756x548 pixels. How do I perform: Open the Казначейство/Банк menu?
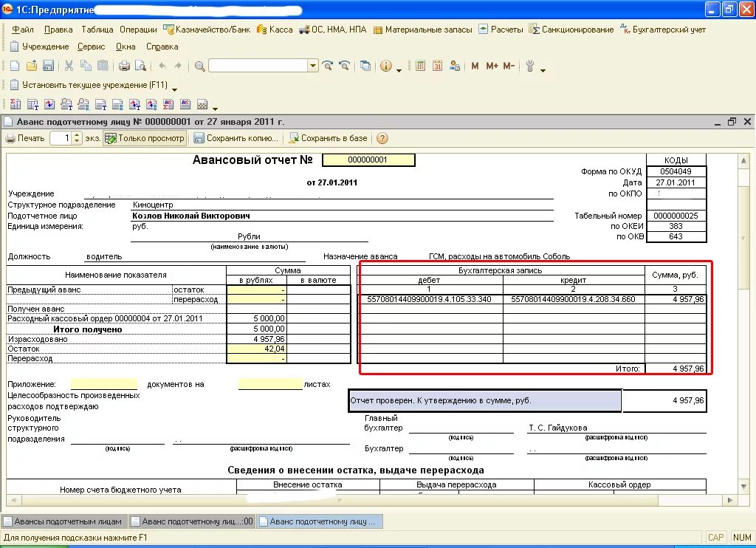pos(207,30)
